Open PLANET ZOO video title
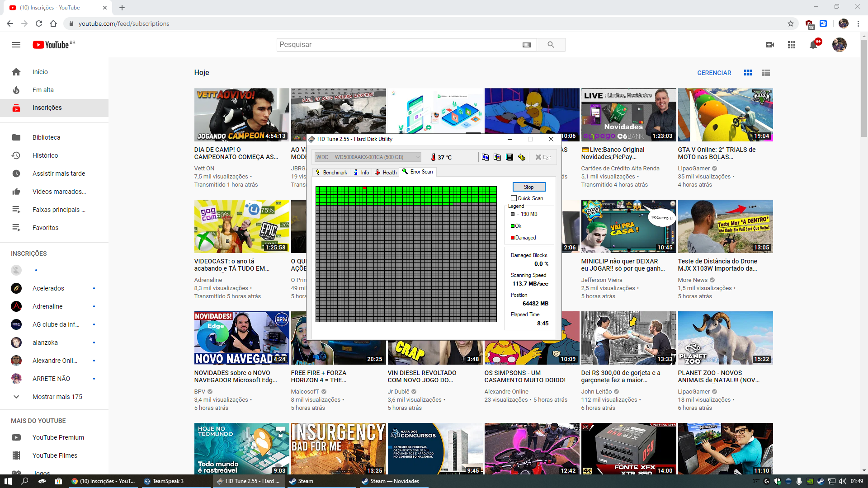 click(x=719, y=376)
